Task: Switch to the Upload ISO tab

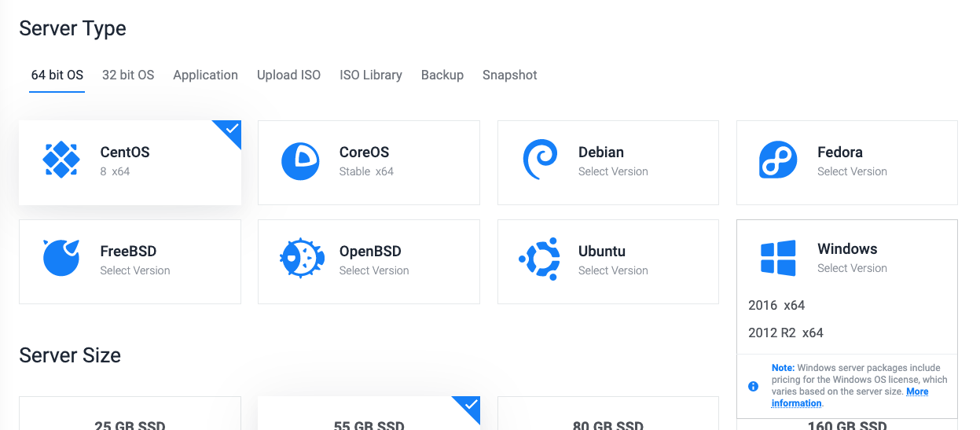Action: pyautogui.click(x=288, y=75)
